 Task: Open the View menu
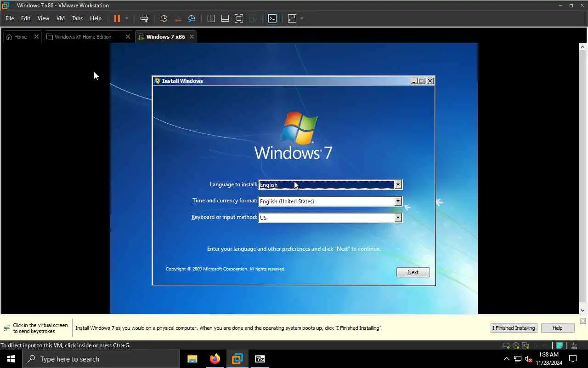click(43, 18)
